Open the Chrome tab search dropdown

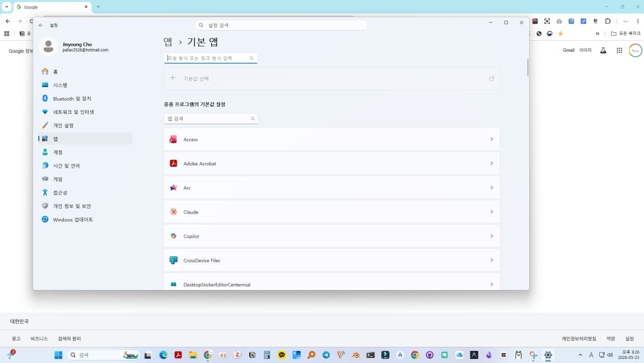tap(7, 7)
